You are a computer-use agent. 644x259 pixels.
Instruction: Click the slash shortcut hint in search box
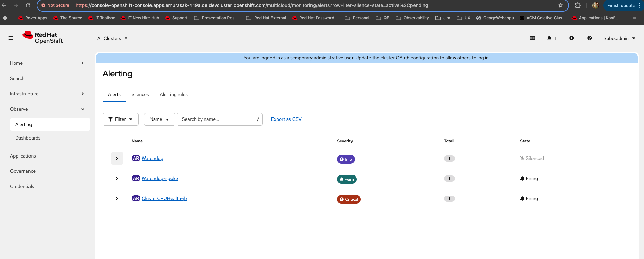pos(258,119)
